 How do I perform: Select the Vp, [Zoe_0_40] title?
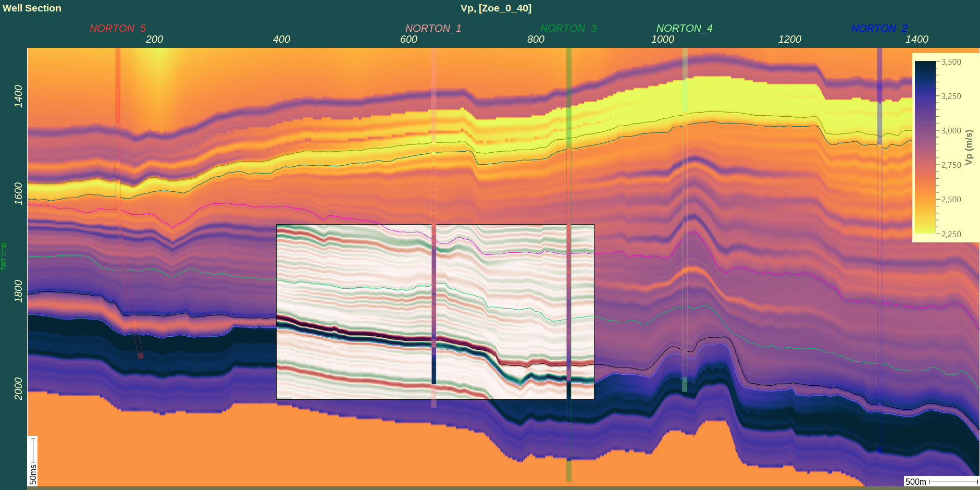click(x=495, y=8)
